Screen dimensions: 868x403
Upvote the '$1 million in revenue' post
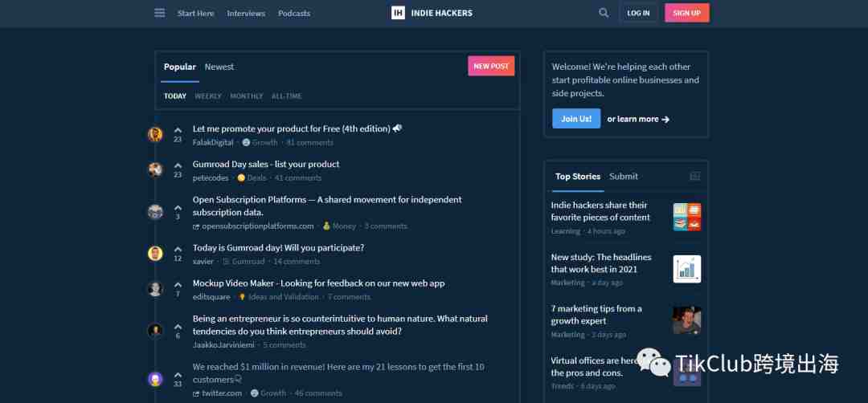click(178, 375)
